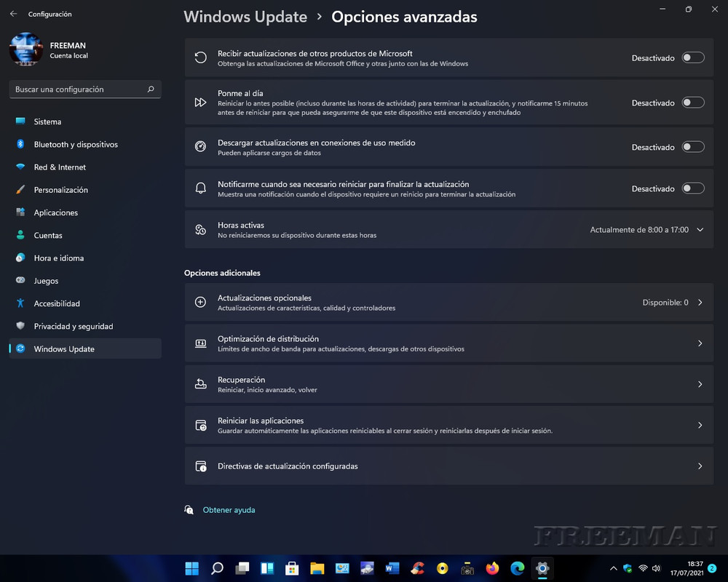
Task: Launch CCleaner from taskbar
Action: (417, 568)
